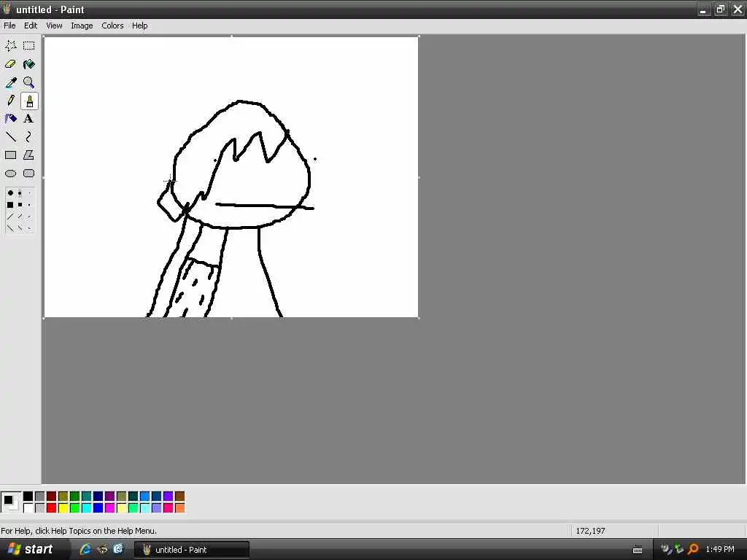Select the Text tool
The width and height of the screenshot is (747, 560).
click(29, 119)
